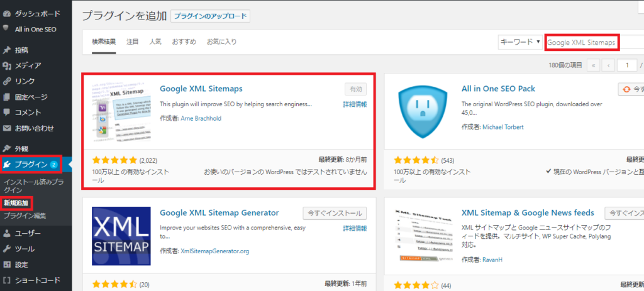This screenshot has width=644, height=291.
Task: Go to previous page with ‹ button
Action: 608,65
